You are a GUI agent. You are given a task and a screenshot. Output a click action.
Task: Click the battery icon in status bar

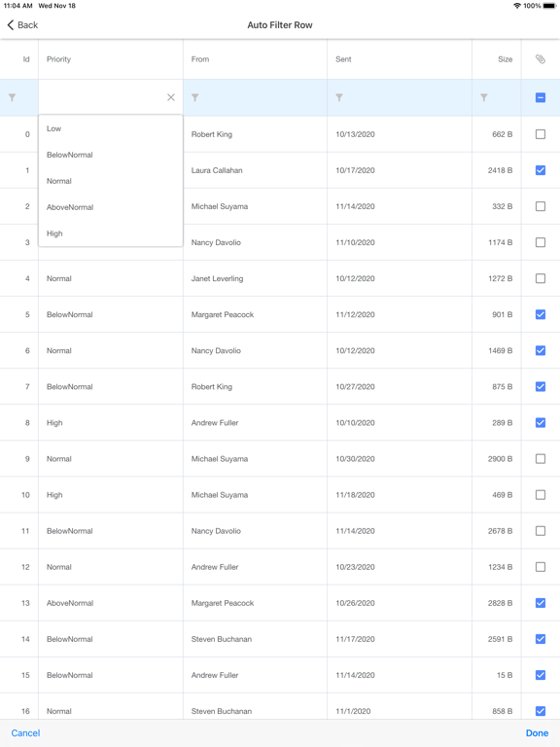(549, 6)
